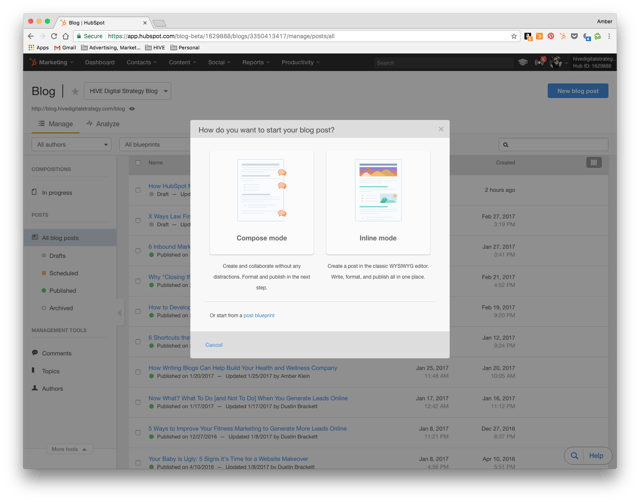
Task: Open the Gmail bookmark
Action: tap(65, 48)
